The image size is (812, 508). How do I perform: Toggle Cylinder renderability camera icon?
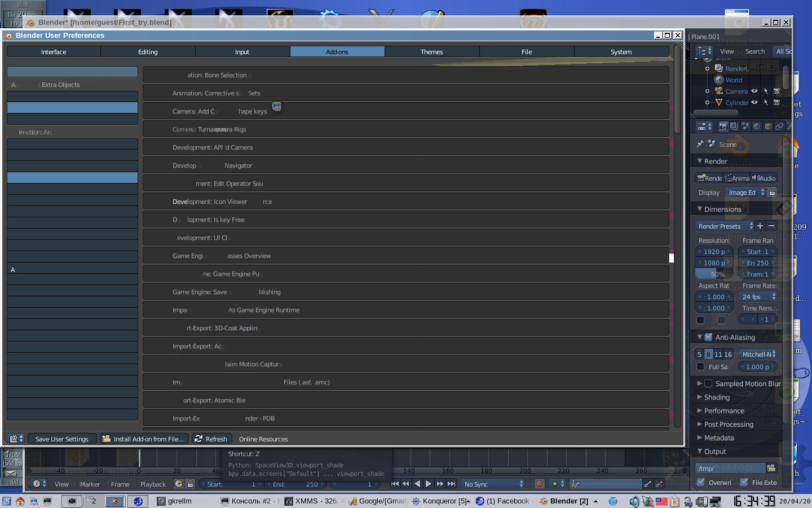point(777,102)
